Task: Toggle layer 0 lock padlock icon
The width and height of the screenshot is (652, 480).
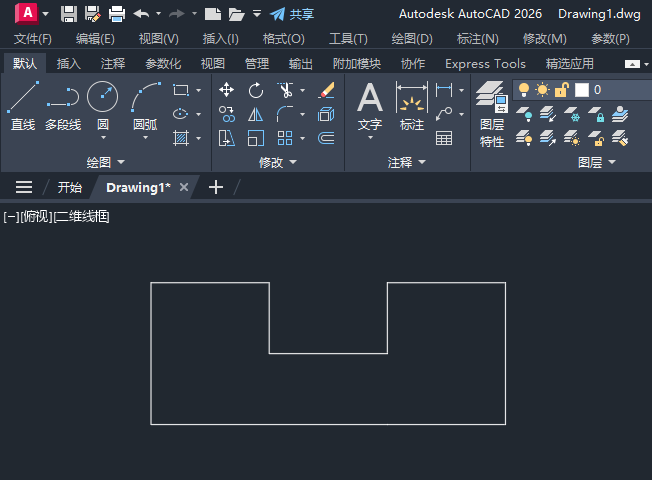Action: 561,90
